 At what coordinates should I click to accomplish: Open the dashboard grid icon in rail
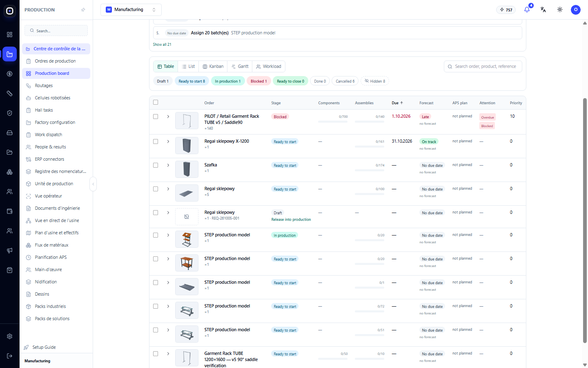(x=10, y=34)
